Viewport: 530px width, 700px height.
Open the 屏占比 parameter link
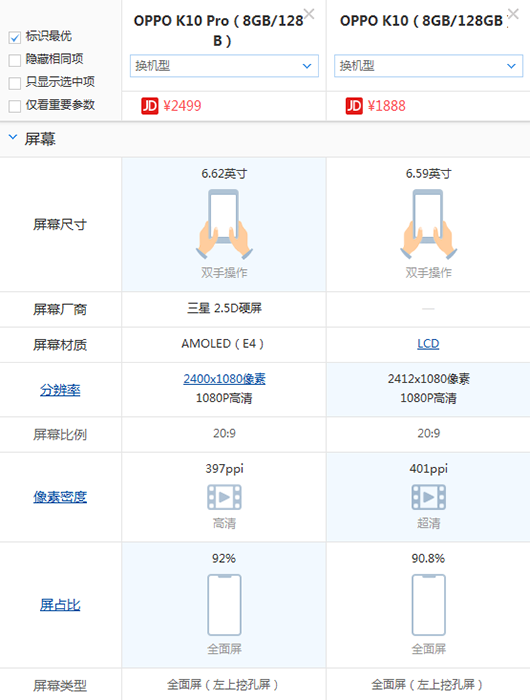click(60, 605)
